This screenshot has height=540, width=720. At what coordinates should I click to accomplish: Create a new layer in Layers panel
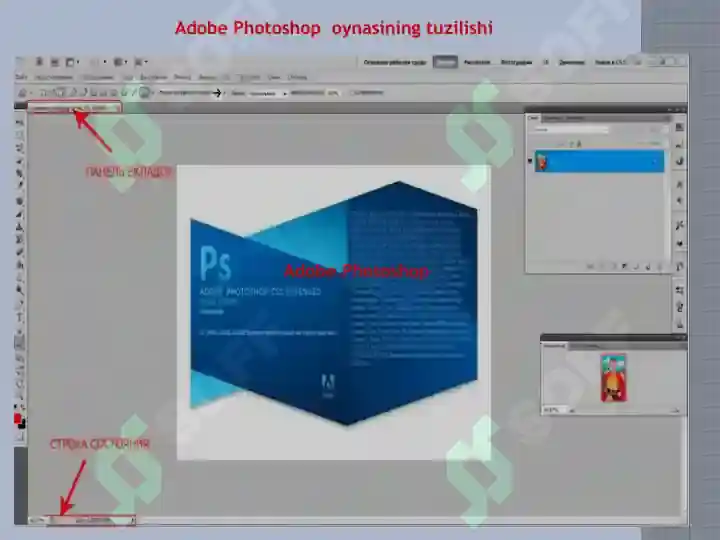pos(647,266)
